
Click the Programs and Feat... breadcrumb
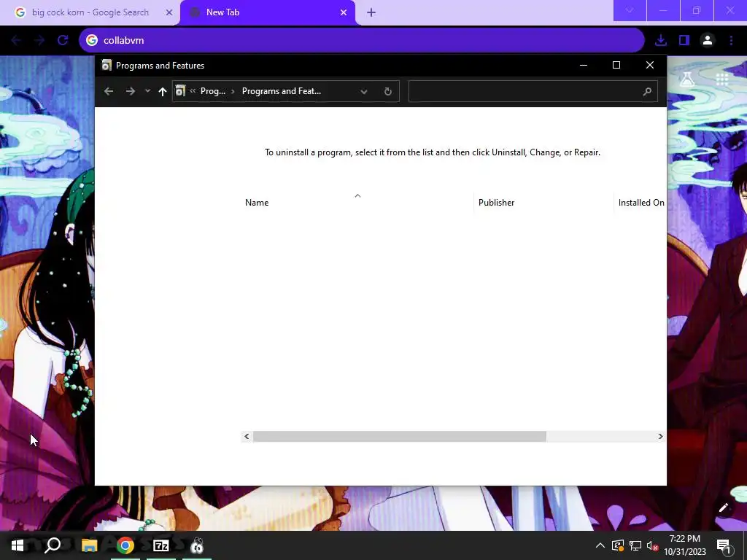(281, 91)
